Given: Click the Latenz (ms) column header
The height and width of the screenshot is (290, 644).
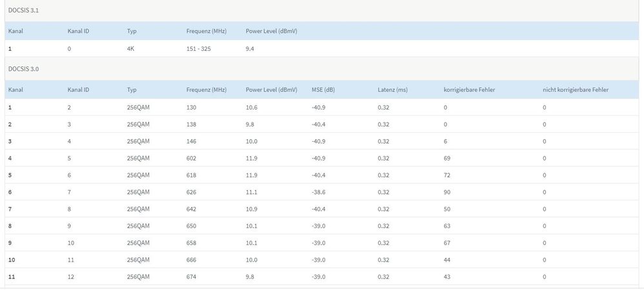Looking at the screenshot, I should pos(392,90).
